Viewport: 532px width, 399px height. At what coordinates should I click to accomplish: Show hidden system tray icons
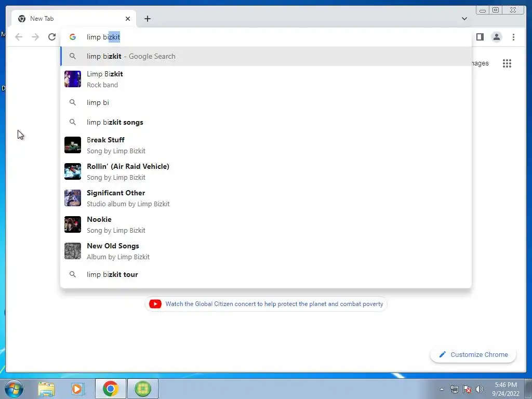[442, 389]
